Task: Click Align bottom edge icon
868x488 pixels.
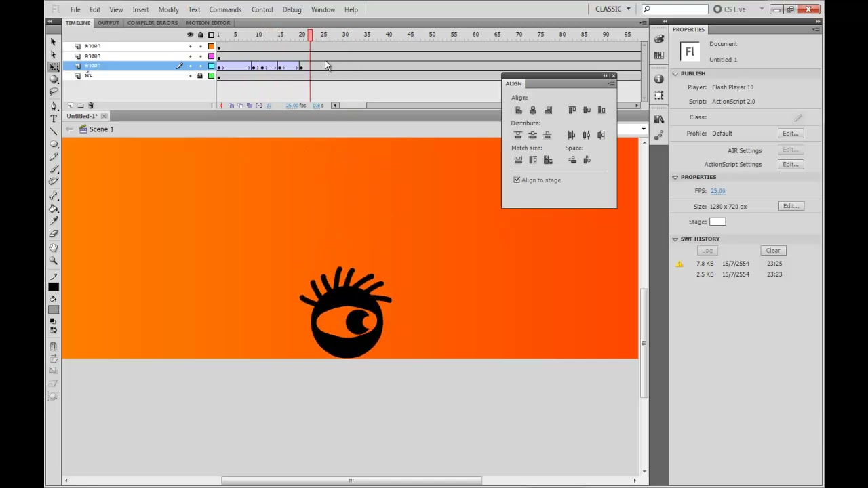Action: 601,110
